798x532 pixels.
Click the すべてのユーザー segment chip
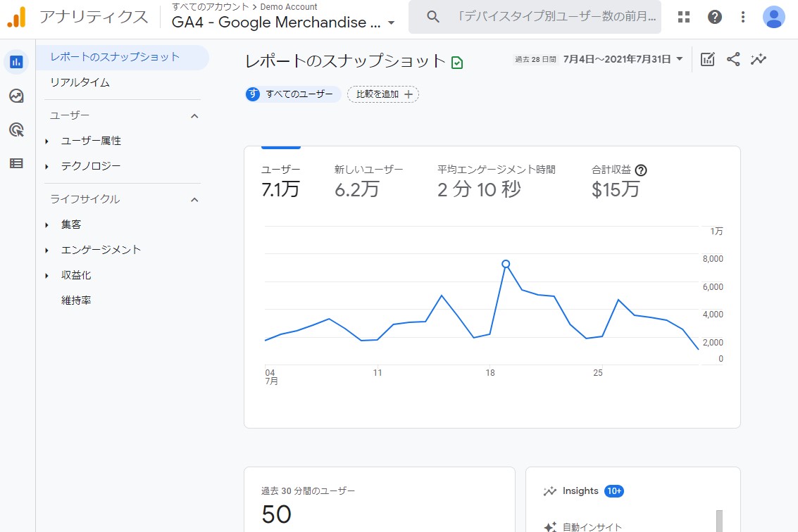[292, 94]
